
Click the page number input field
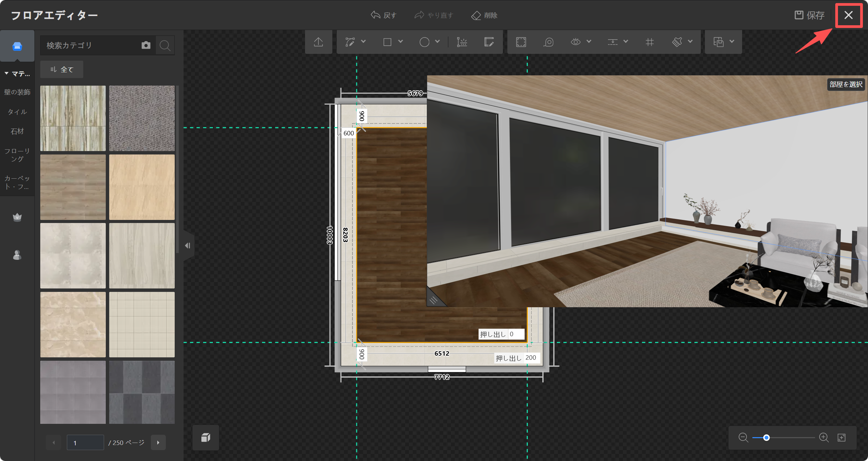(85, 443)
